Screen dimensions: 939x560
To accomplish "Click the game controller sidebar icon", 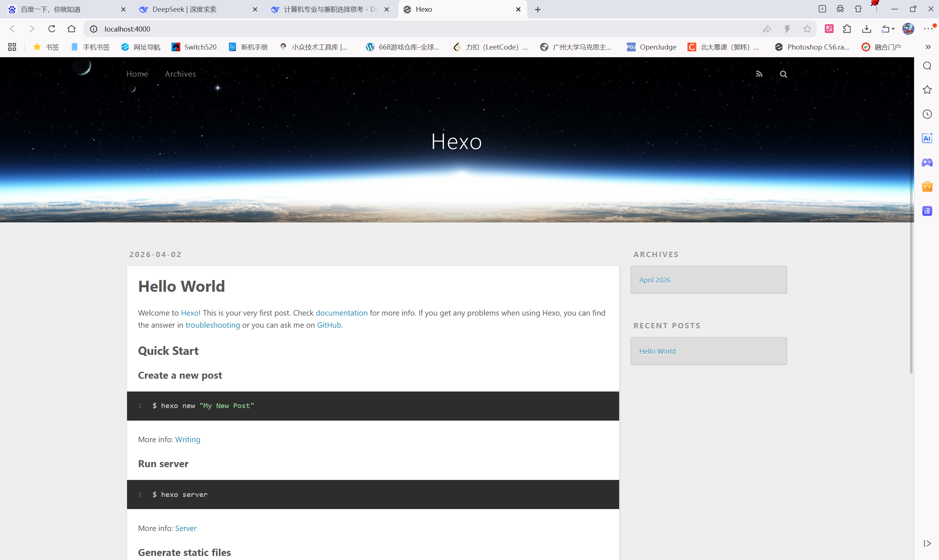I will click(927, 162).
